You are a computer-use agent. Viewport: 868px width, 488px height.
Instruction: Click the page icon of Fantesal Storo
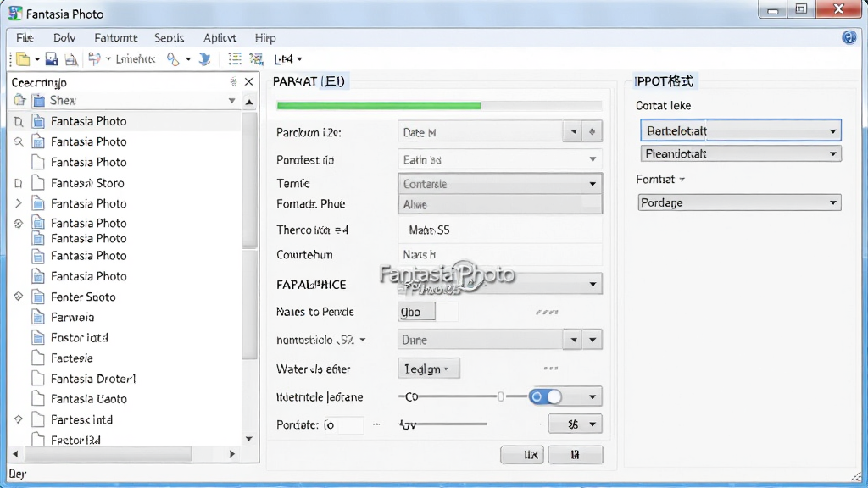(38, 183)
